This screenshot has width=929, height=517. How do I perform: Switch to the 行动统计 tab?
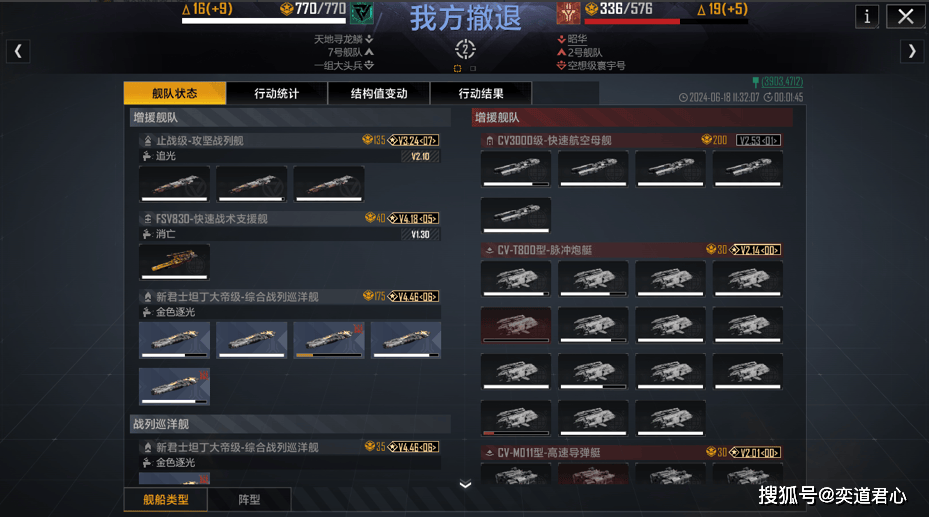pos(277,94)
